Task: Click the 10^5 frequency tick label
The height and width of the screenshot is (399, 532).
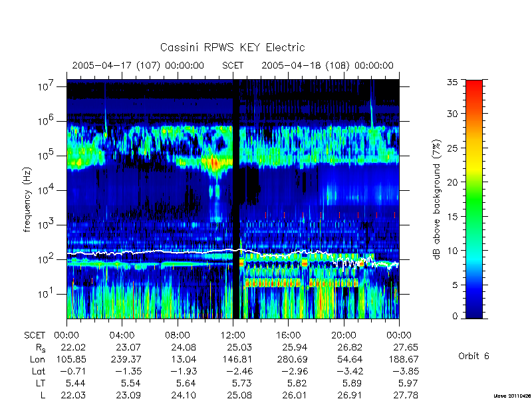Action: tap(45, 156)
